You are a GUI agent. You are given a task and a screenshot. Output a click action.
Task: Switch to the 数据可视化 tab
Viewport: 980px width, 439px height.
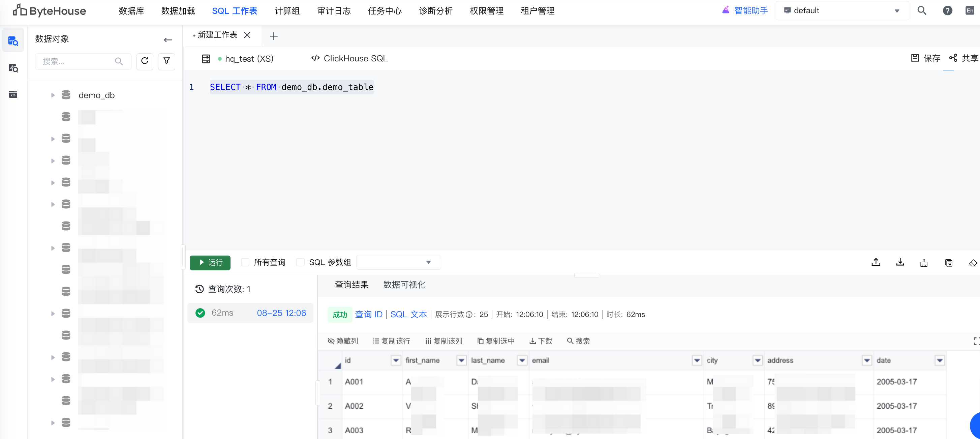tap(404, 285)
